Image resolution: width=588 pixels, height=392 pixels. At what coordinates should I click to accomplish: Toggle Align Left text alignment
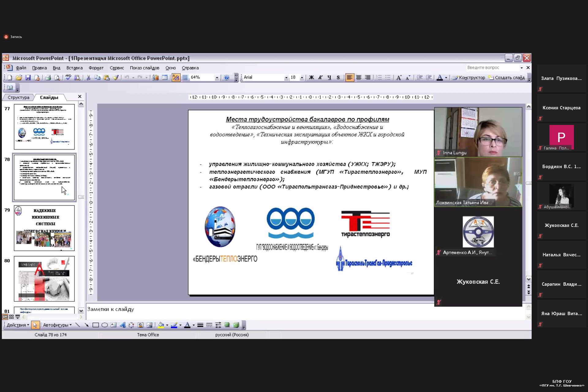click(x=349, y=77)
